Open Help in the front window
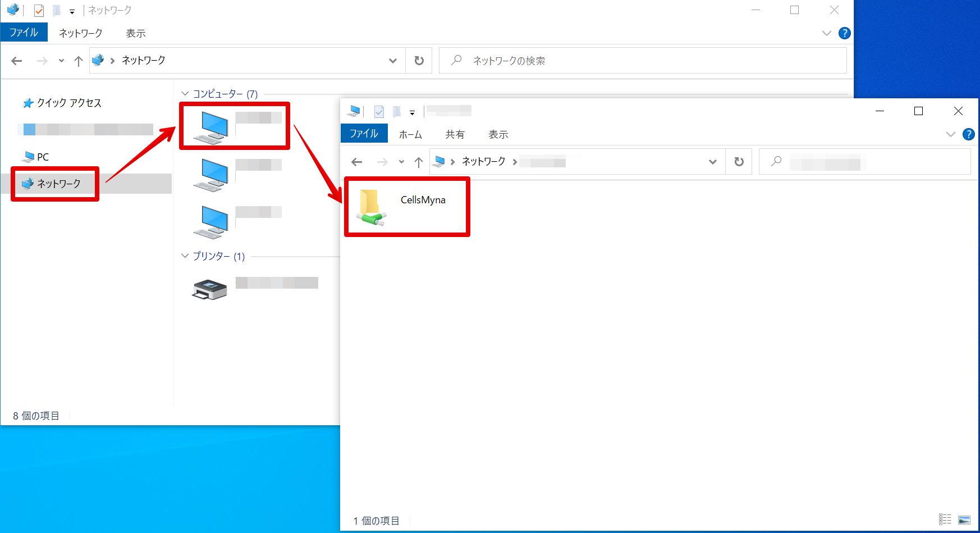The image size is (980, 533). 968,134
